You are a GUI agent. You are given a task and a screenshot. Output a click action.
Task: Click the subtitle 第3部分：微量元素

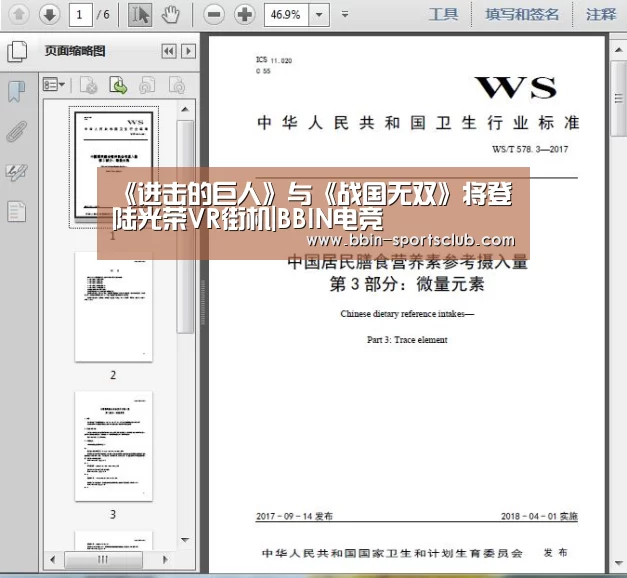point(407,284)
